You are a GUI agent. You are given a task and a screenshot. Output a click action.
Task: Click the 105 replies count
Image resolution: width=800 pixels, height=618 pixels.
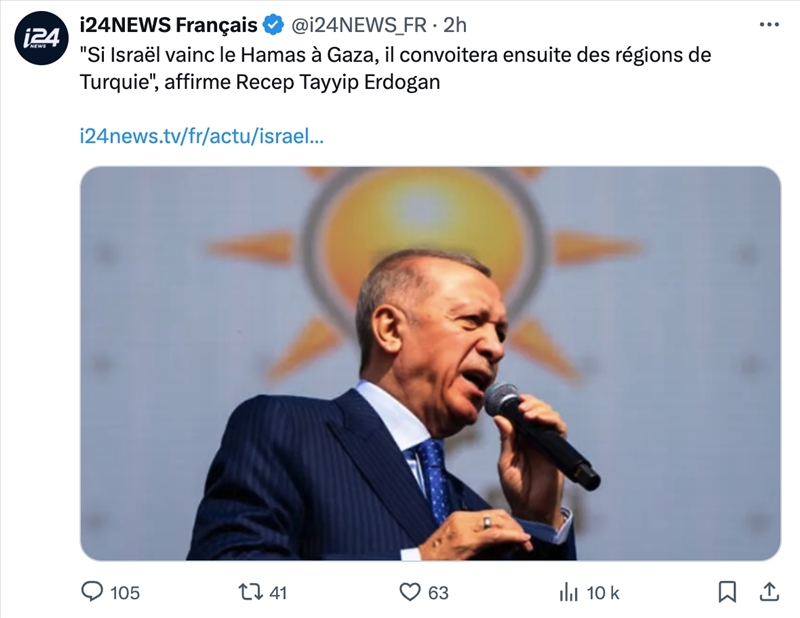(125, 593)
